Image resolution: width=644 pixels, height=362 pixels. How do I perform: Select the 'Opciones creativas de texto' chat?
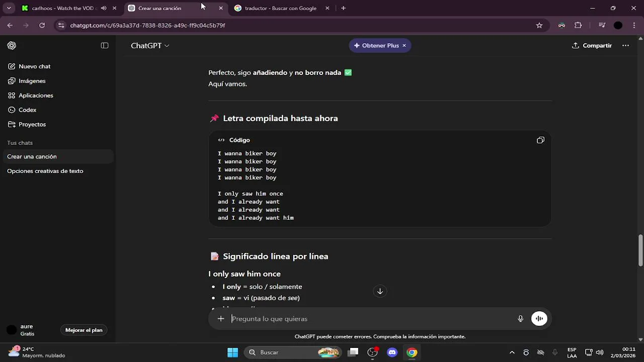[x=58, y=171]
